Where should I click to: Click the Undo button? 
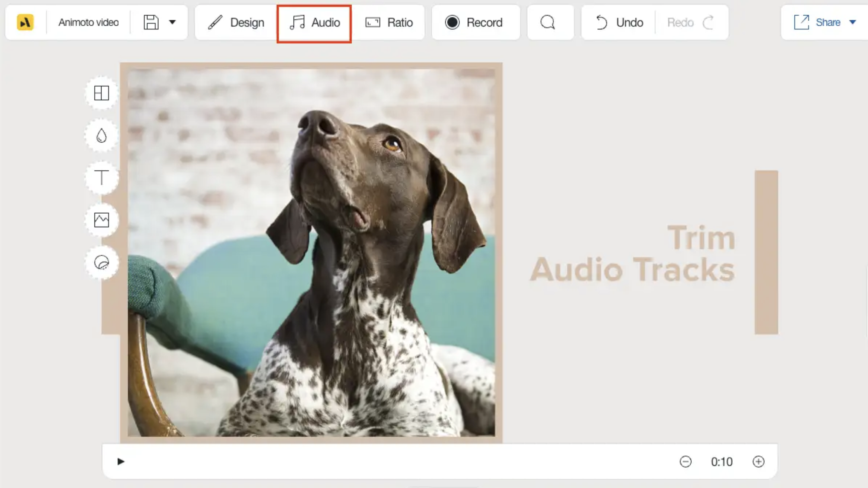click(x=619, y=23)
